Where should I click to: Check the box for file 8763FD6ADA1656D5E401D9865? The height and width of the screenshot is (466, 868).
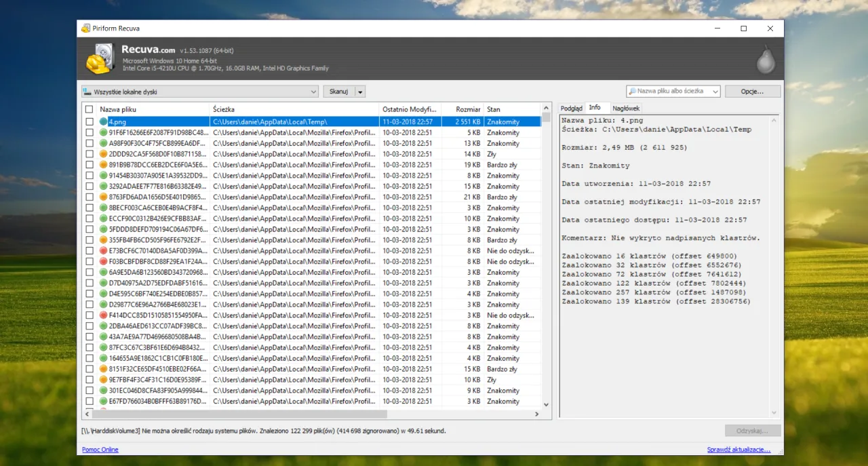pos(90,197)
